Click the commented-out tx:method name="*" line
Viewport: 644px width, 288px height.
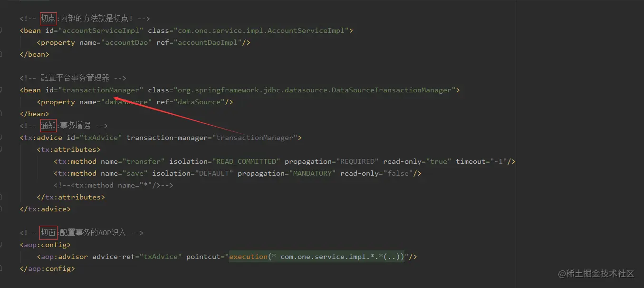tap(114, 185)
